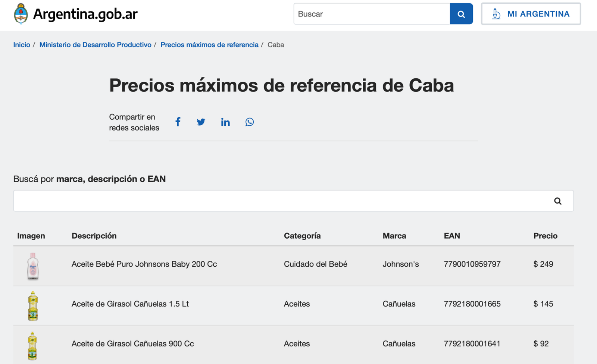This screenshot has height=364, width=597.
Task: Select 'Aceite Bebé Puro Johnsons Baby 200 Cc'
Action: pyautogui.click(x=144, y=264)
